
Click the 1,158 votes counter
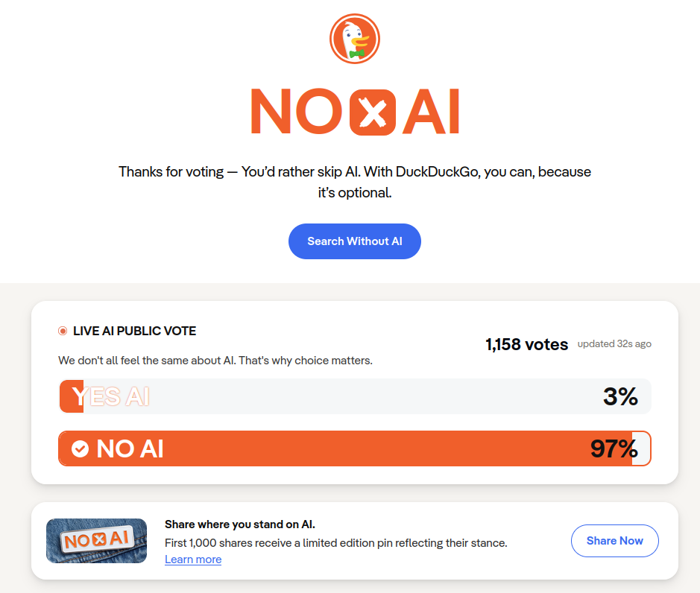[526, 344]
